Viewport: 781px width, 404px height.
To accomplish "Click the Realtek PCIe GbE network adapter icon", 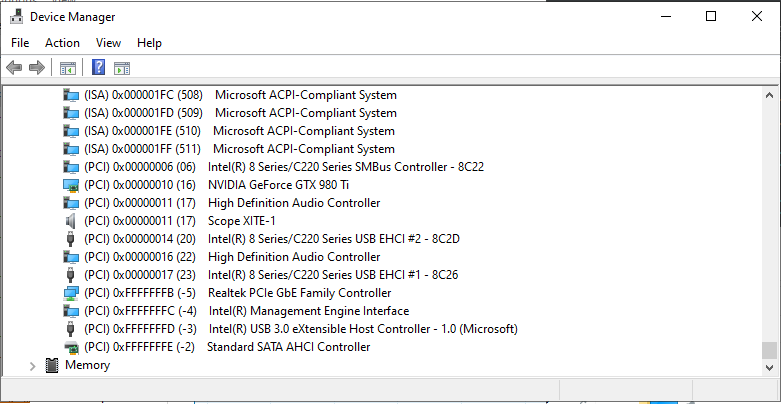I will coord(71,293).
